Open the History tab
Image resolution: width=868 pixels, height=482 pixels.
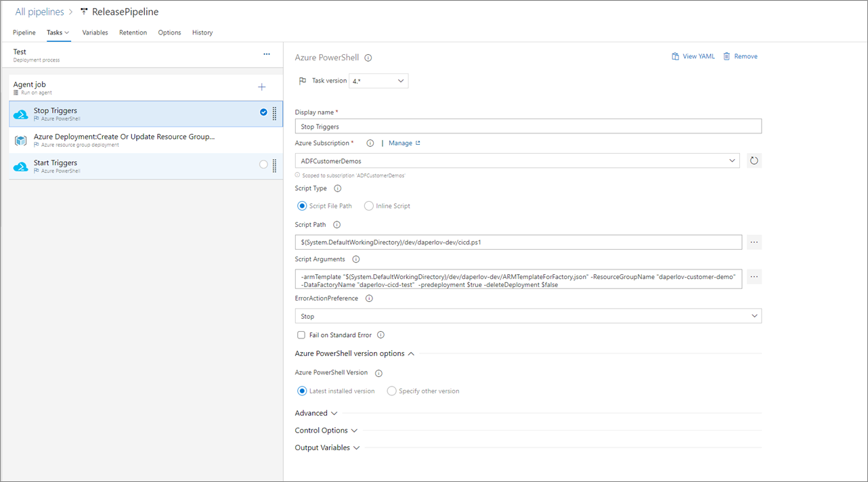coord(202,32)
